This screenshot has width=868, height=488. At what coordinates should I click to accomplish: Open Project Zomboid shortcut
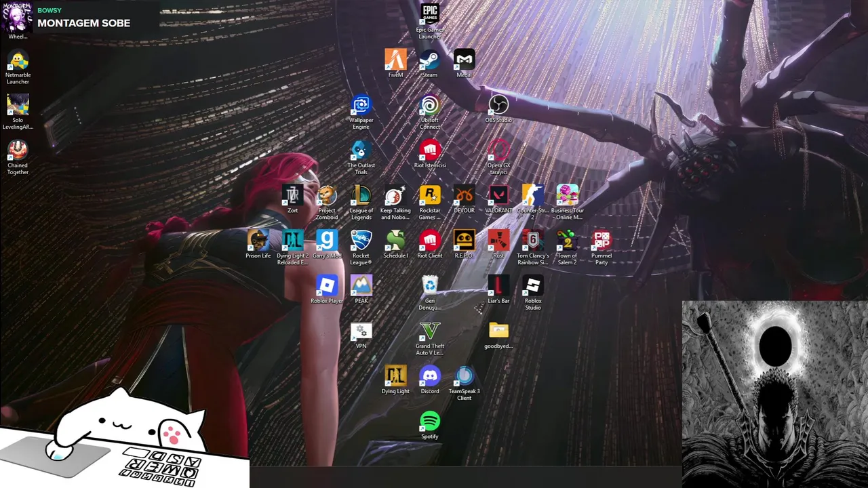[327, 195]
